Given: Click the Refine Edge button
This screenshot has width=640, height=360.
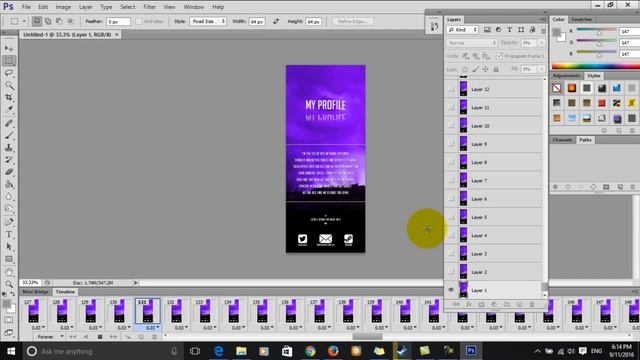Looking at the screenshot, I should click(x=353, y=21).
